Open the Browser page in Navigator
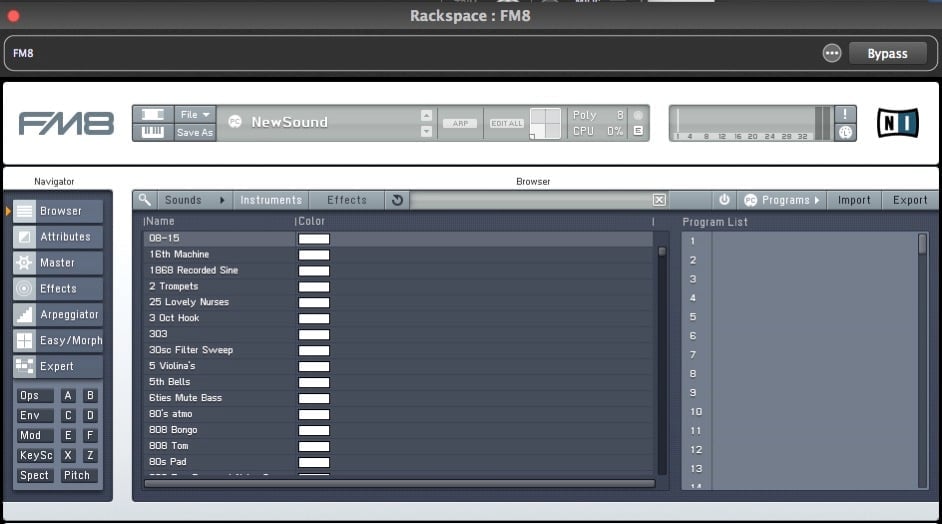Viewport: 942px width, 524px height. click(58, 211)
